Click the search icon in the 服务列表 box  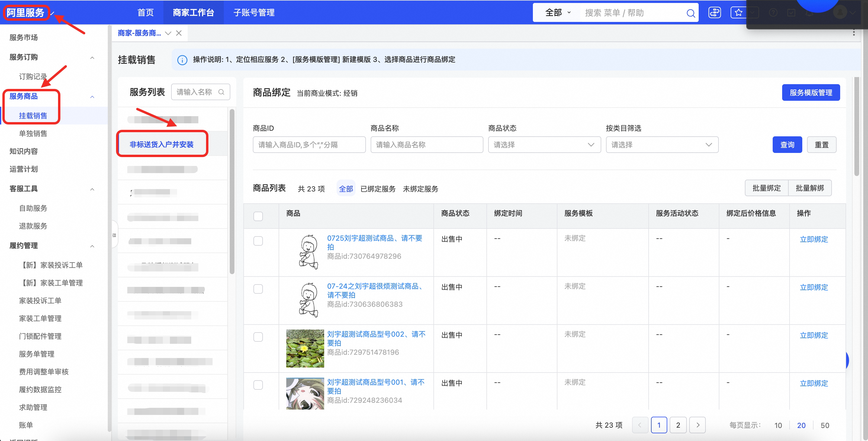tap(221, 92)
